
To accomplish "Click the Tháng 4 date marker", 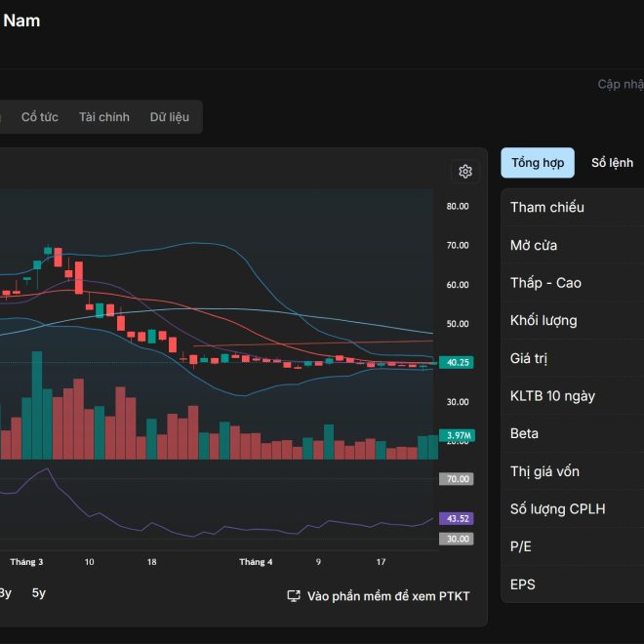I will coord(256,562).
